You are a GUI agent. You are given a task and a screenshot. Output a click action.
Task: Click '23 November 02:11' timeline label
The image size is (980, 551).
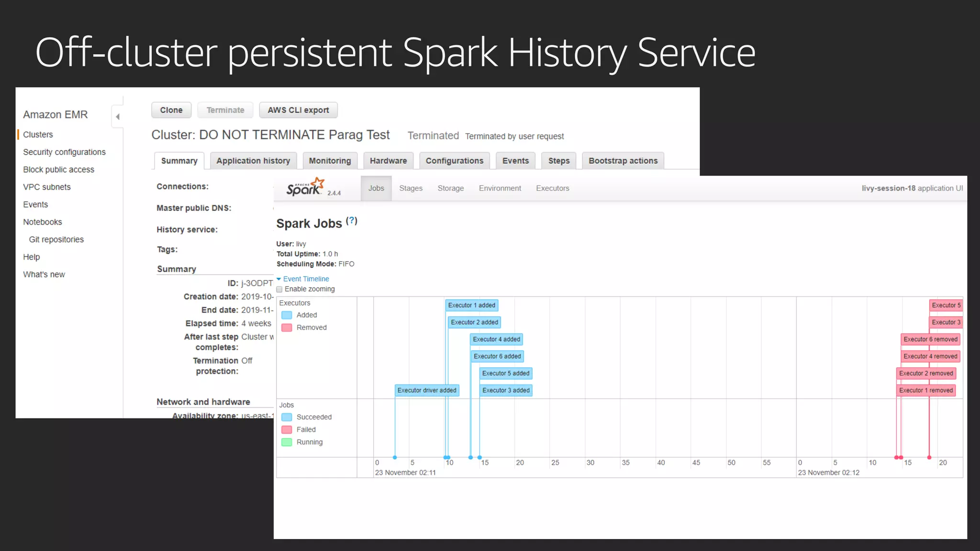pos(405,473)
